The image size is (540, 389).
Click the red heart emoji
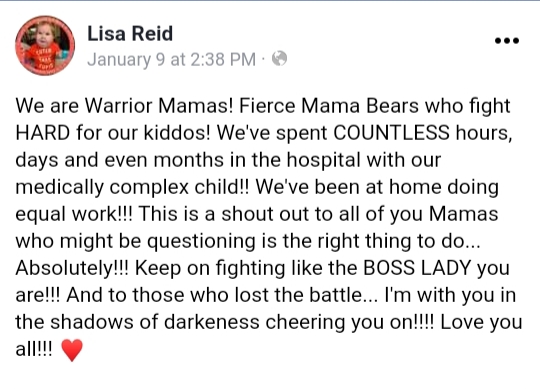click(72, 350)
